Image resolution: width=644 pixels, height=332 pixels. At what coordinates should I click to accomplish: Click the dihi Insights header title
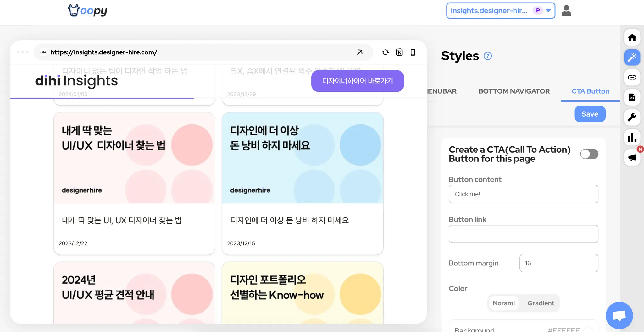(x=76, y=81)
